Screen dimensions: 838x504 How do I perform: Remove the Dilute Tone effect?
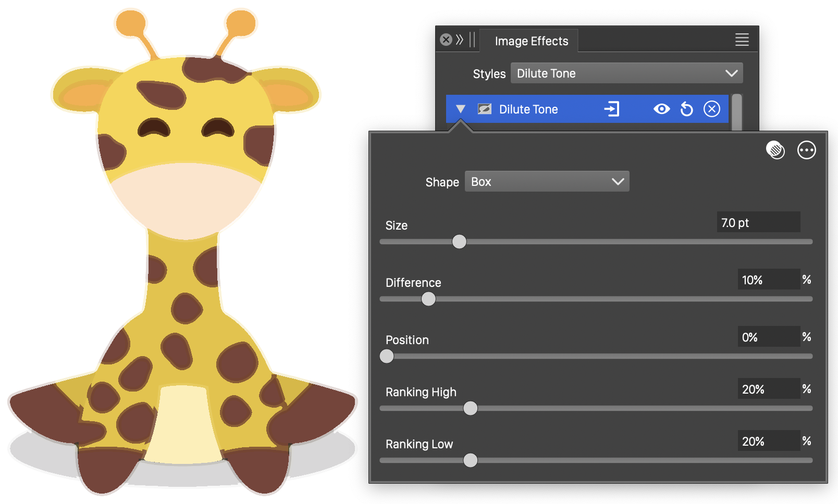tap(712, 109)
